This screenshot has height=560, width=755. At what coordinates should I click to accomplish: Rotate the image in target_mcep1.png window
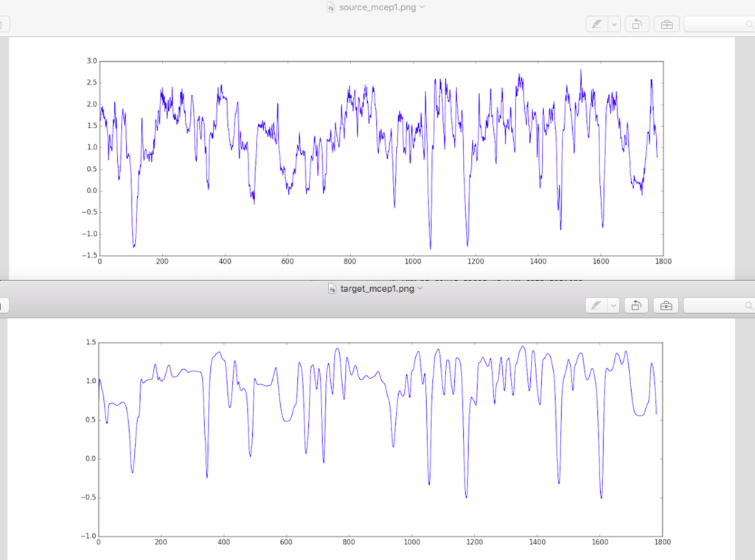(x=636, y=306)
